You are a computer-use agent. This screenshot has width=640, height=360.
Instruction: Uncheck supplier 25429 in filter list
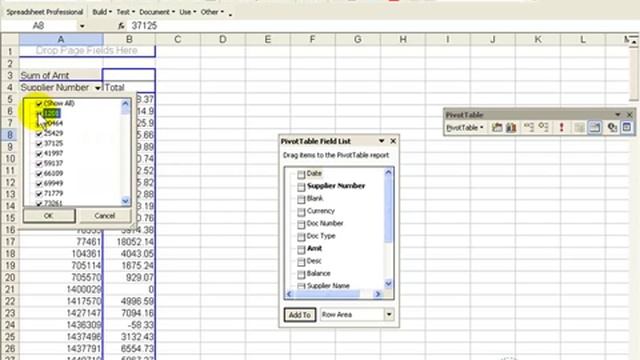tap(39, 133)
